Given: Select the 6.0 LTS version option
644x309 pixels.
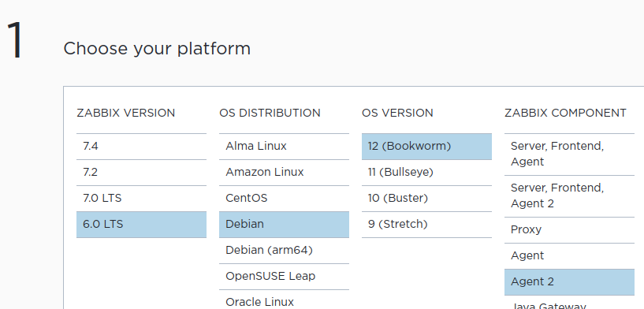Looking at the screenshot, I should point(141,225).
